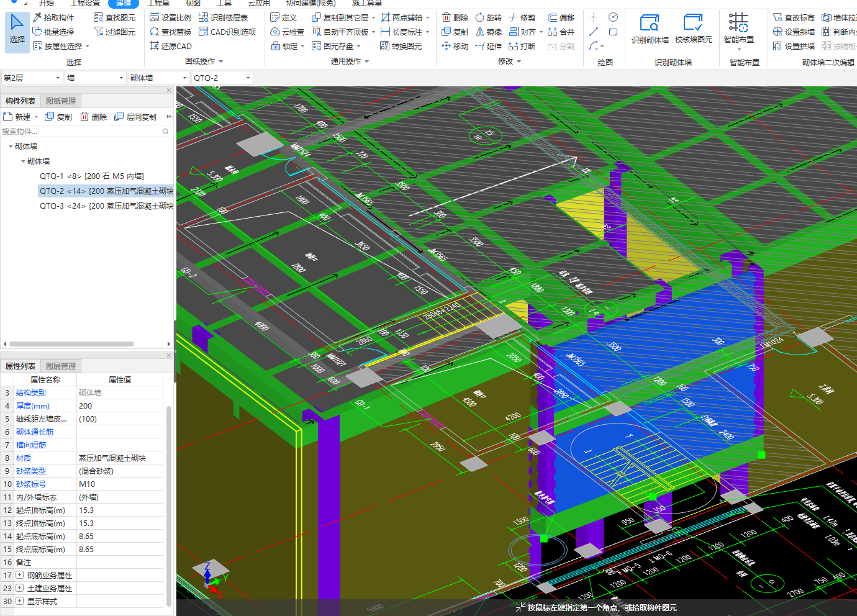Viewport: 857px width, 616px height.
Task: Choose the 批量选择 batch select tool
Action: [53, 32]
